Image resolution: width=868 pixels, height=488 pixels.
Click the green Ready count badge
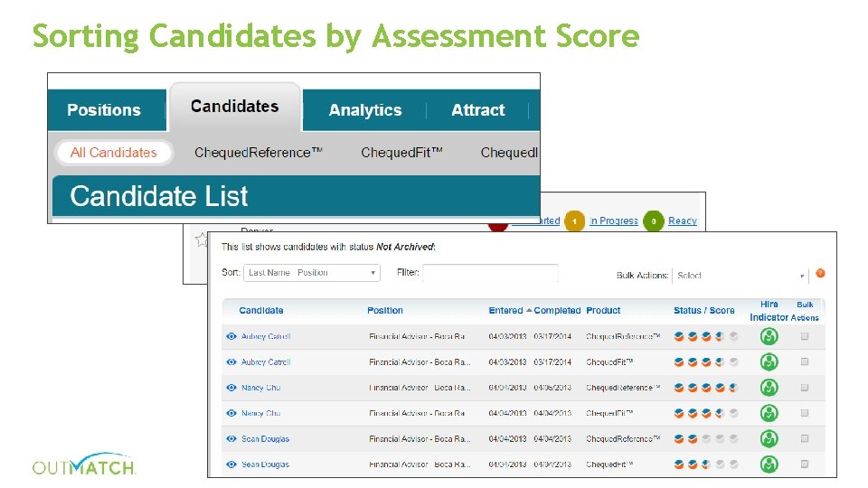pyautogui.click(x=653, y=221)
